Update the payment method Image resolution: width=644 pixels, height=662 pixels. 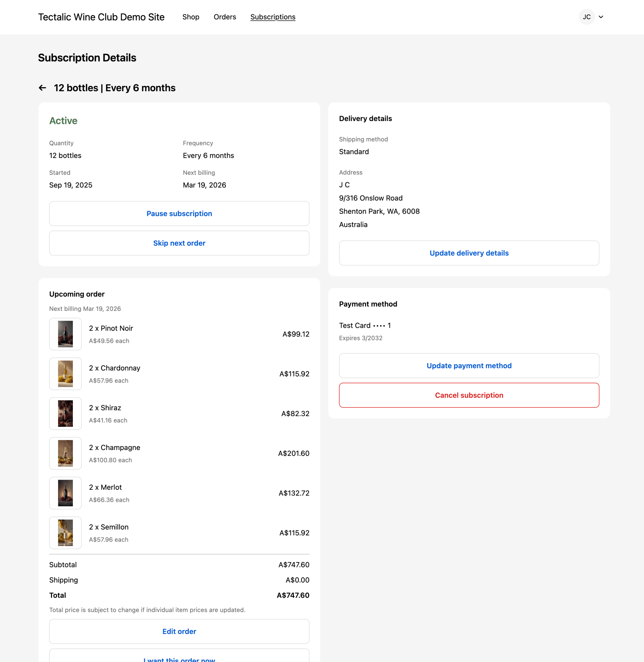tap(469, 365)
